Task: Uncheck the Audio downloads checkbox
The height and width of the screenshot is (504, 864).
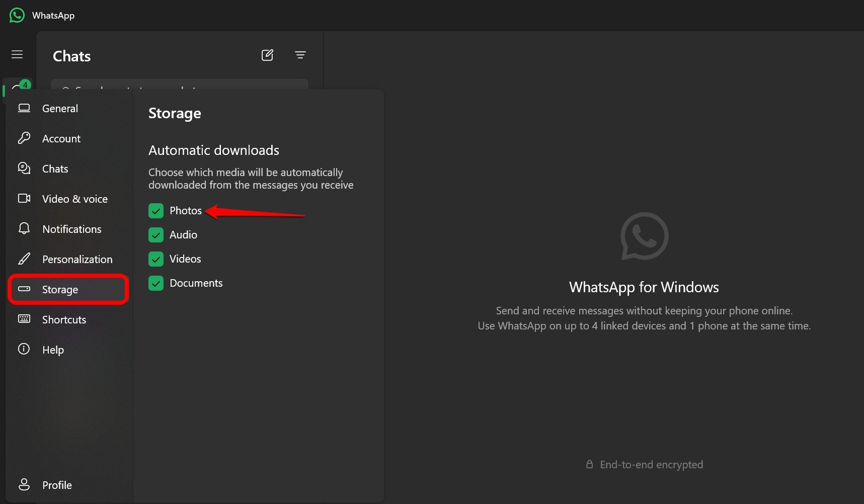Action: click(155, 235)
